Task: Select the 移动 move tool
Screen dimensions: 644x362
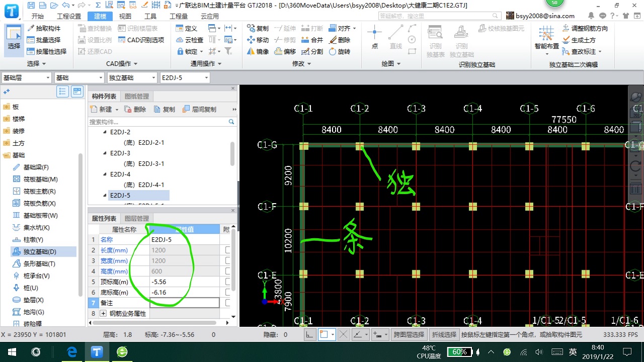Action: (x=258, y=40)
